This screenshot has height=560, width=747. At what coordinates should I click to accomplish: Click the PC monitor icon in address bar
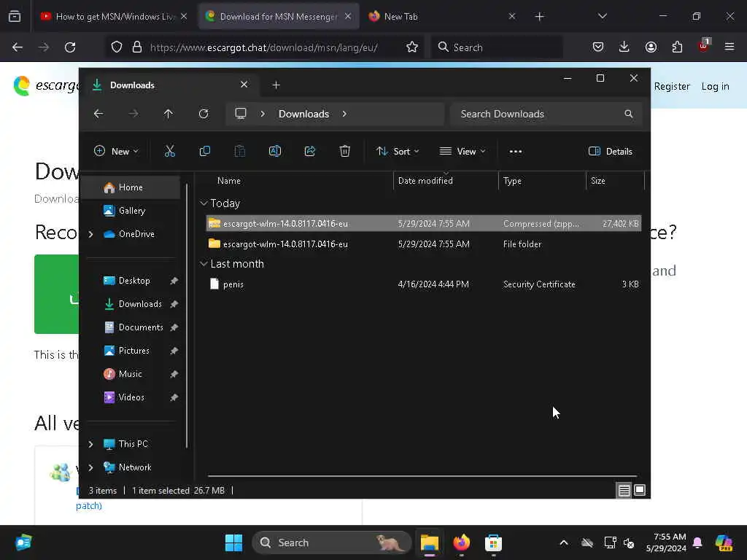[241, 114]
